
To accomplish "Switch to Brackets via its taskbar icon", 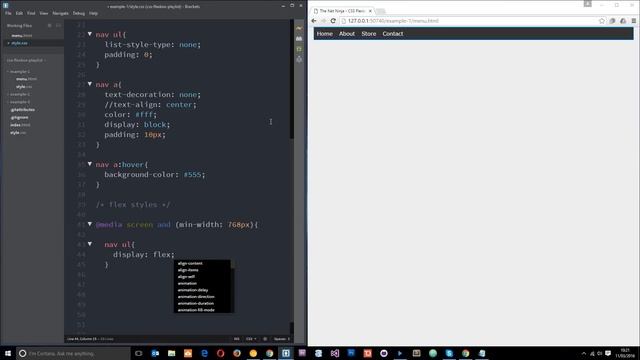I will 286,353.
